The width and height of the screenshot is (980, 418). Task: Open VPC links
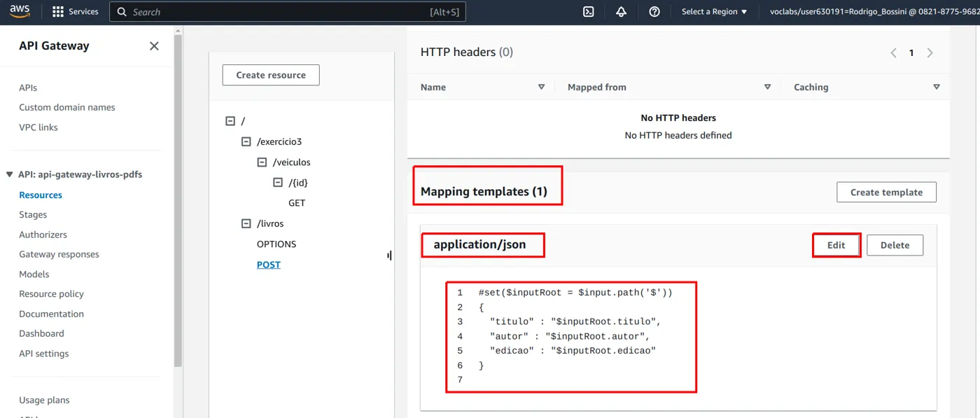[x=38, y=127]
